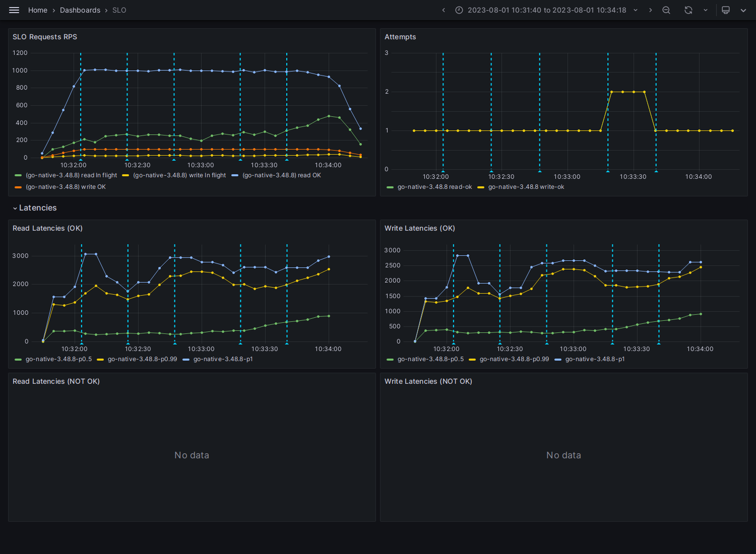Click blue swatch of read OK legend
Screen dimensions: 756x554
(235, 175)
